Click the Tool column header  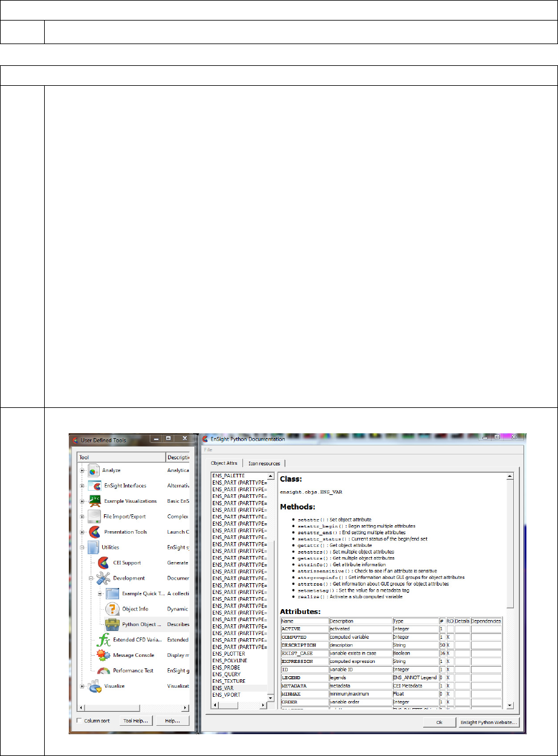[x=121, y=457]
